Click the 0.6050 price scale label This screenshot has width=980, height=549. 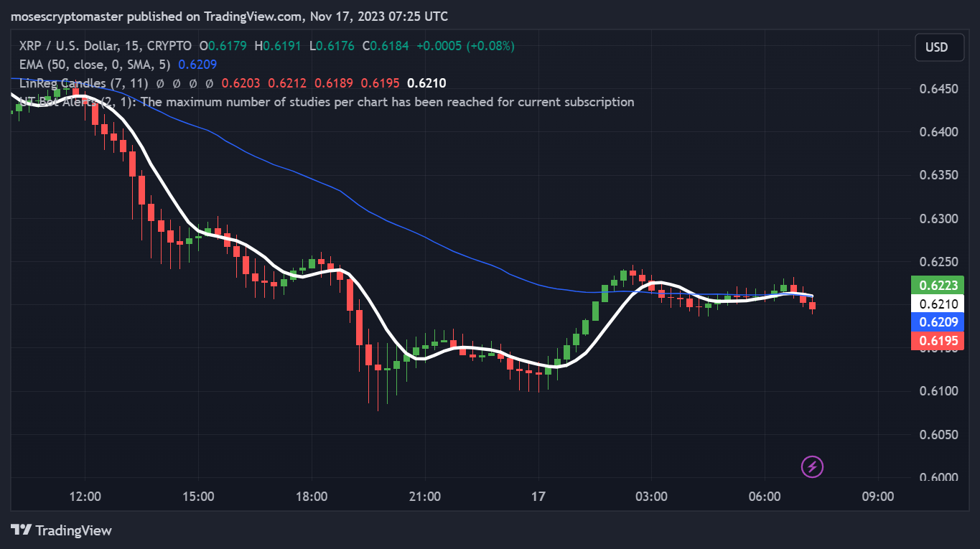(939, 435)
